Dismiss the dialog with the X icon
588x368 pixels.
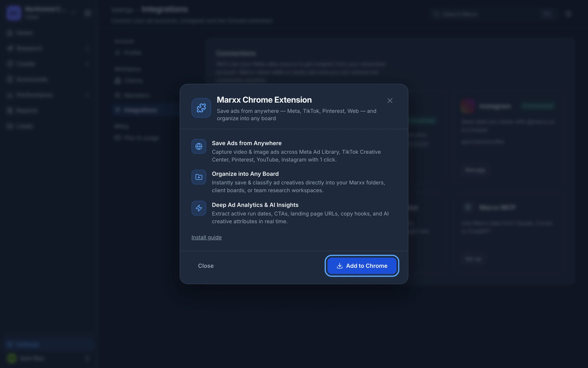tap(390, 101)
